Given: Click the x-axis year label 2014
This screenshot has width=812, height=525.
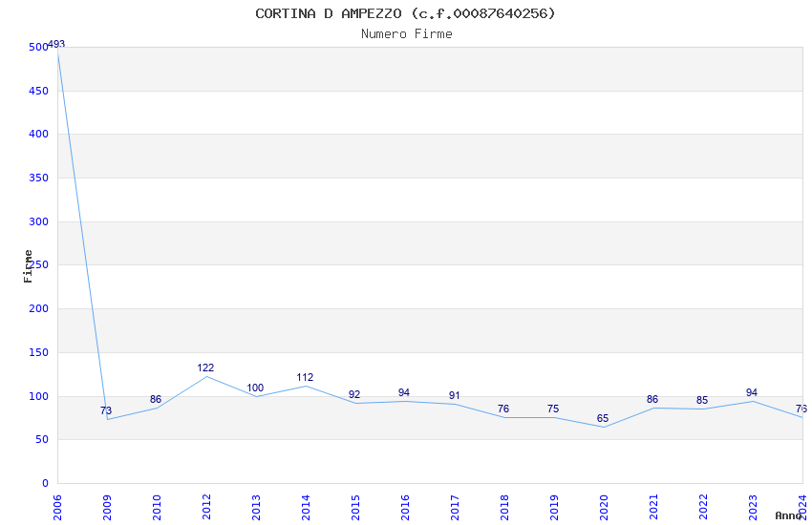Looking at the screenshot, I should pyautogui.click(x=306, y=508).
